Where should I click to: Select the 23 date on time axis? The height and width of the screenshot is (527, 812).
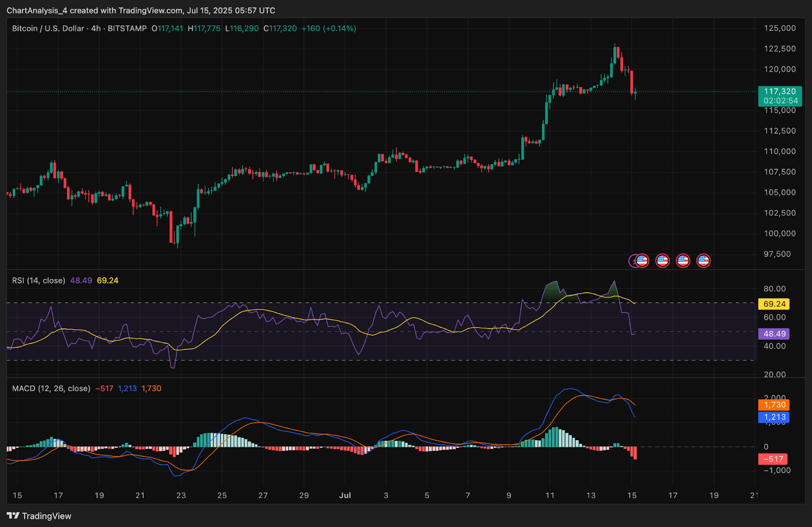(x=181, y=495)
